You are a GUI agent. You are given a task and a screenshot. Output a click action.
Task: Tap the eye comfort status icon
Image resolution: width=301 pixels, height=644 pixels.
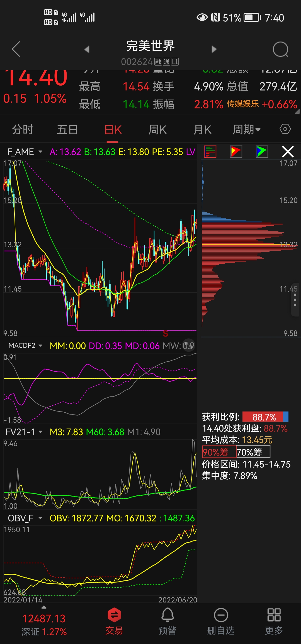click(202, 17)
